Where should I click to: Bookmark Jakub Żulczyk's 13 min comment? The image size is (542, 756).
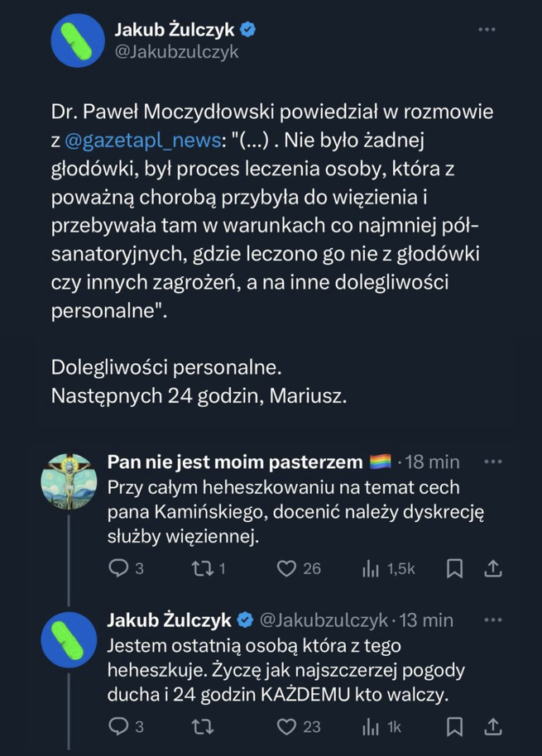[454, 726]
